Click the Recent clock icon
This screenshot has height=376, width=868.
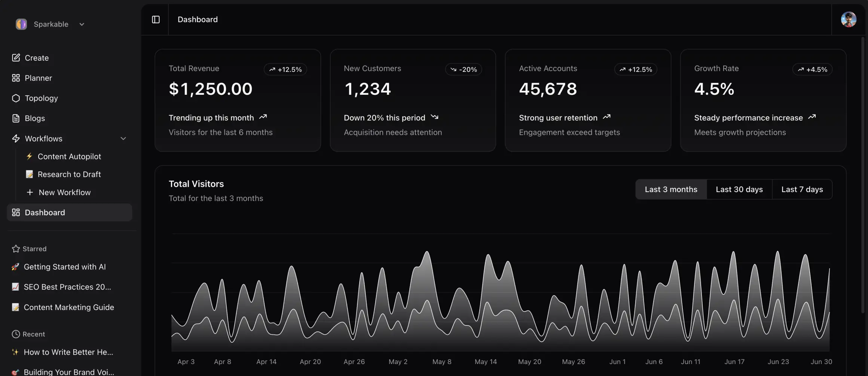[16, 334]
